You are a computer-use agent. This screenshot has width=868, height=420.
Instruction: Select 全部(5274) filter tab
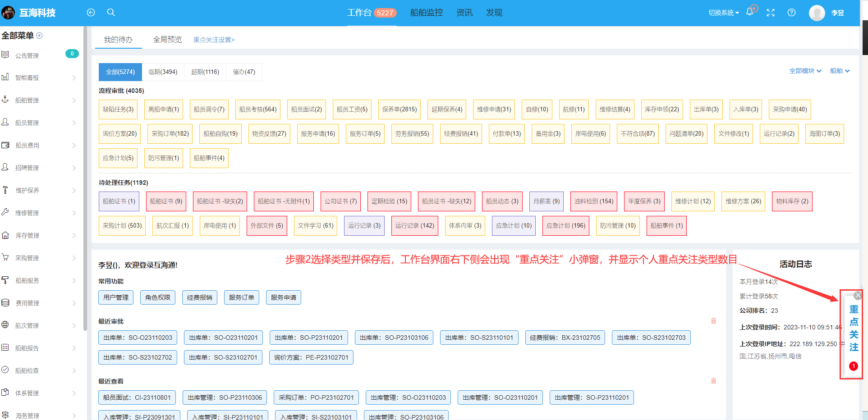120,72
